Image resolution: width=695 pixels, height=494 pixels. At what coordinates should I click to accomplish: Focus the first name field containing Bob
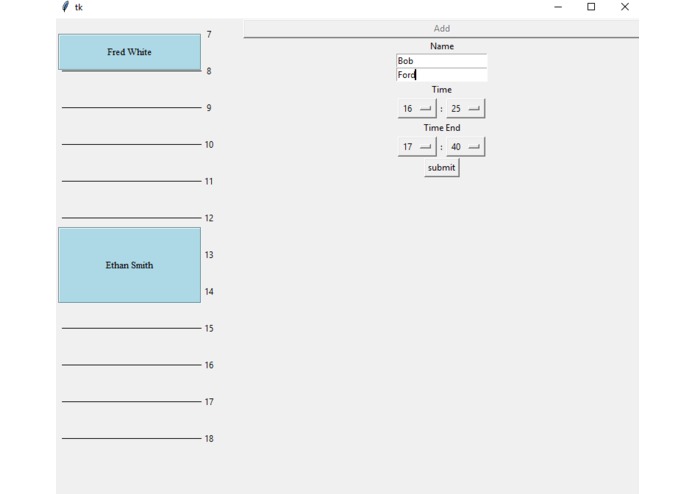coord(441,61)
